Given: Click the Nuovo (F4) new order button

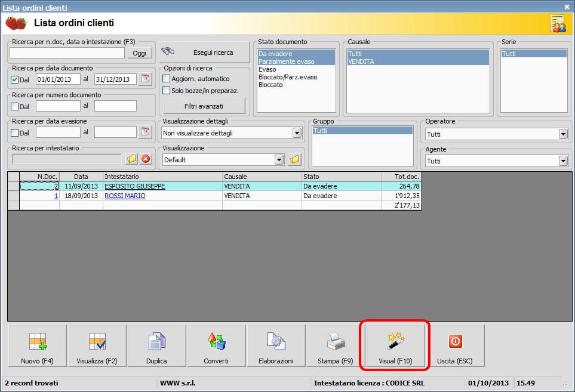Looking at the screenshot, I should pos(38,345).
